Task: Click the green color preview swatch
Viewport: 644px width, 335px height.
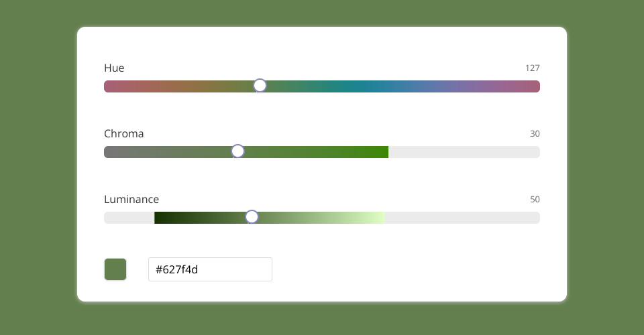Action: coord(115,269)
